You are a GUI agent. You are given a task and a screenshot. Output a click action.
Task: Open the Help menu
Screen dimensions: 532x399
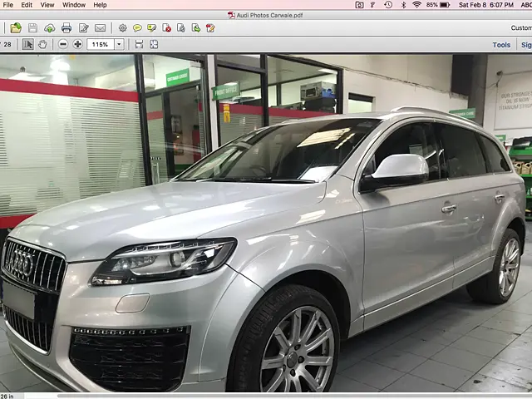click(100, 5)
